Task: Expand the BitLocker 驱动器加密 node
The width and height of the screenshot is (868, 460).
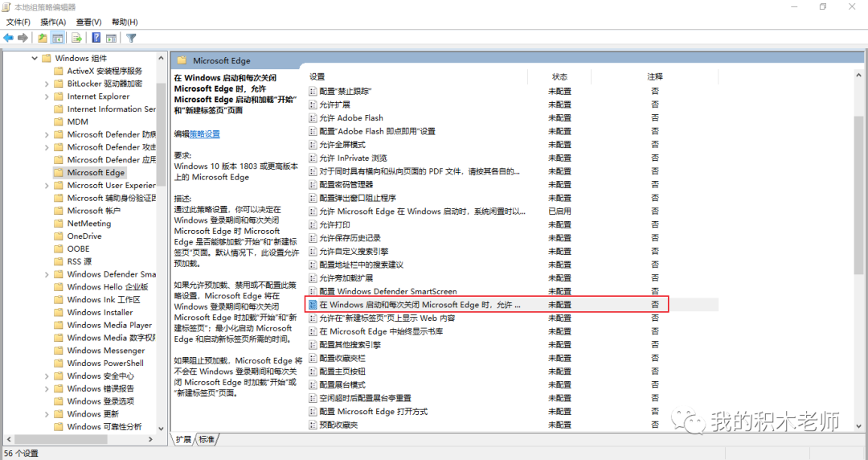Action: [47, 84]
